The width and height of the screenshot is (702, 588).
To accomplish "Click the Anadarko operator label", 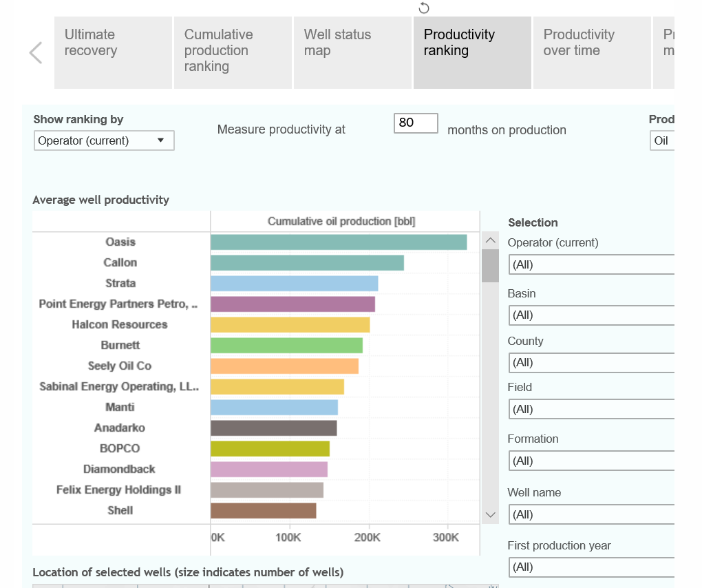I will [x=120, y=428].
